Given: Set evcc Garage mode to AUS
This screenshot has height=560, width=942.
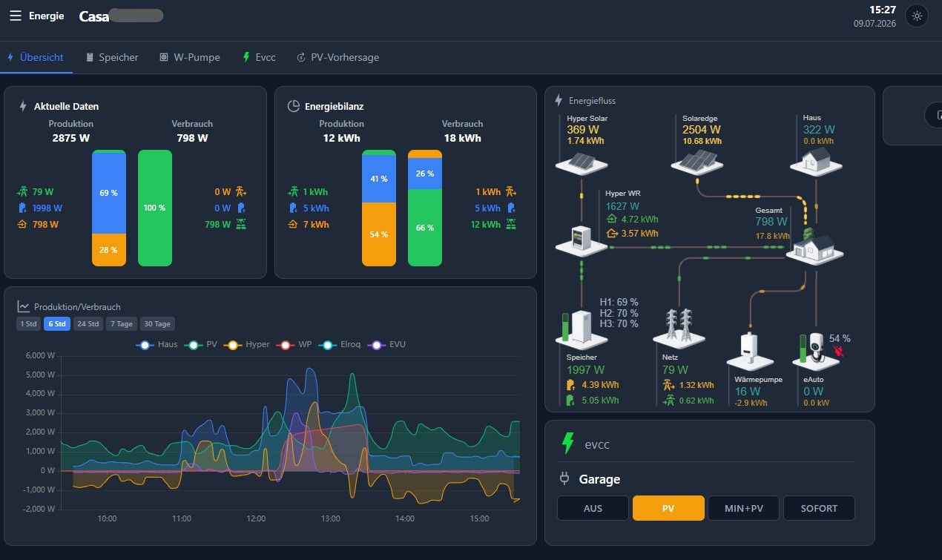Looking at the screenshot, I should click(x=593, y=508).
